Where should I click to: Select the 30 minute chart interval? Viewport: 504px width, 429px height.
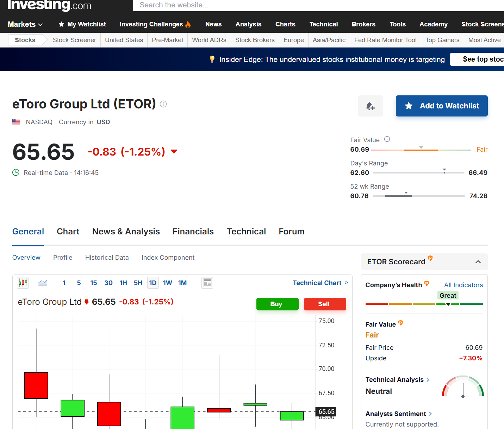pyautogui.click(x=108, y=283)
